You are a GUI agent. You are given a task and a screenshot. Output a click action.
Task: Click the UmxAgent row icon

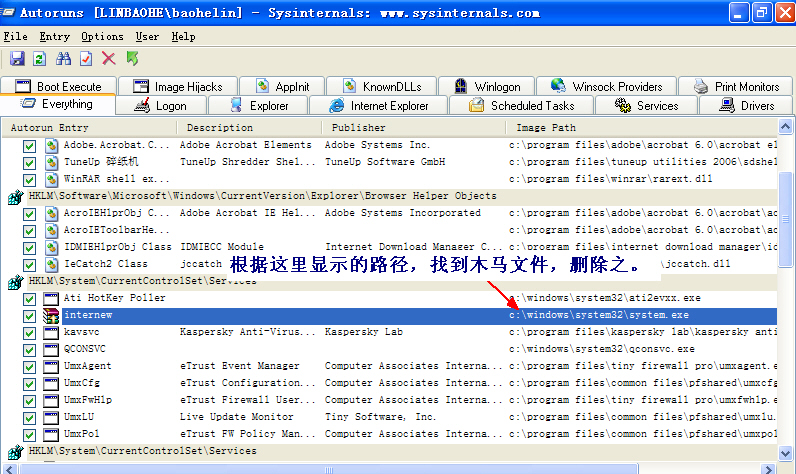point(51,367)
